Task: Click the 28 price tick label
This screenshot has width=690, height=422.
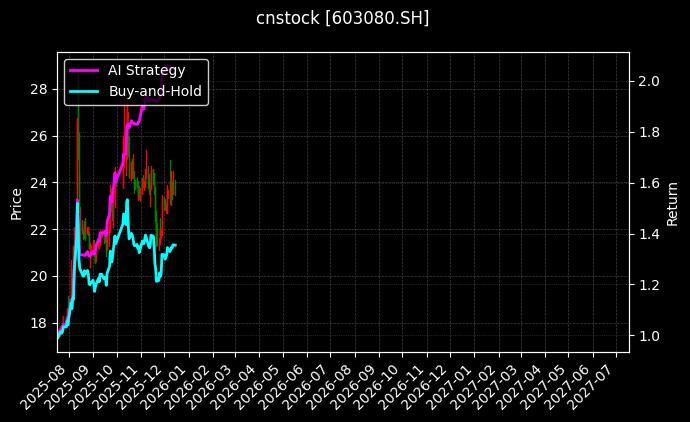Action: click(x=39, y=89)
